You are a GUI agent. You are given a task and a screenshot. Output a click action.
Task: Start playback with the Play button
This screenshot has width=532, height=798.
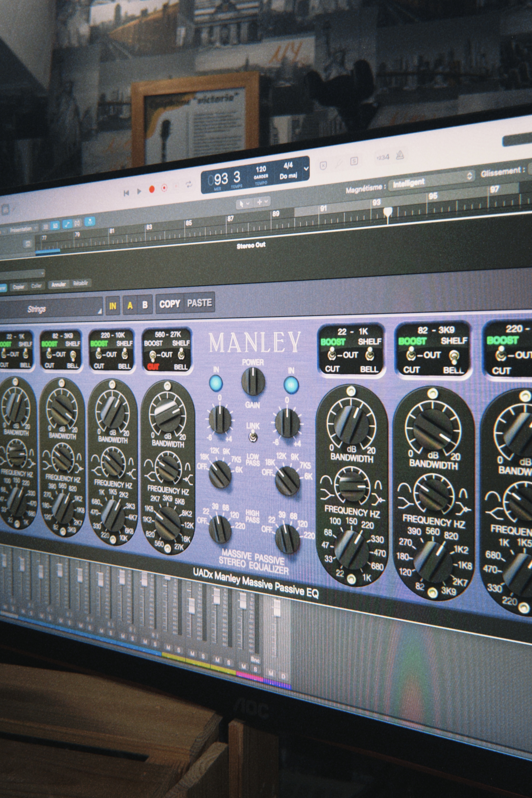[x=139, y=191]
